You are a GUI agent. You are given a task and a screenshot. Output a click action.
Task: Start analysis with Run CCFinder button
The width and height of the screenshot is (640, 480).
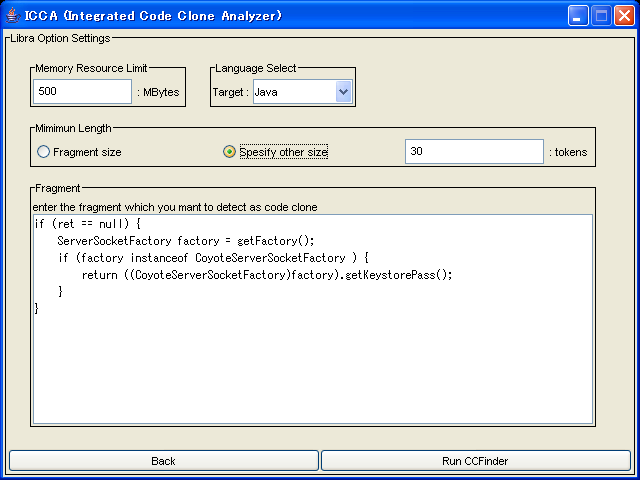coord(475,461)
